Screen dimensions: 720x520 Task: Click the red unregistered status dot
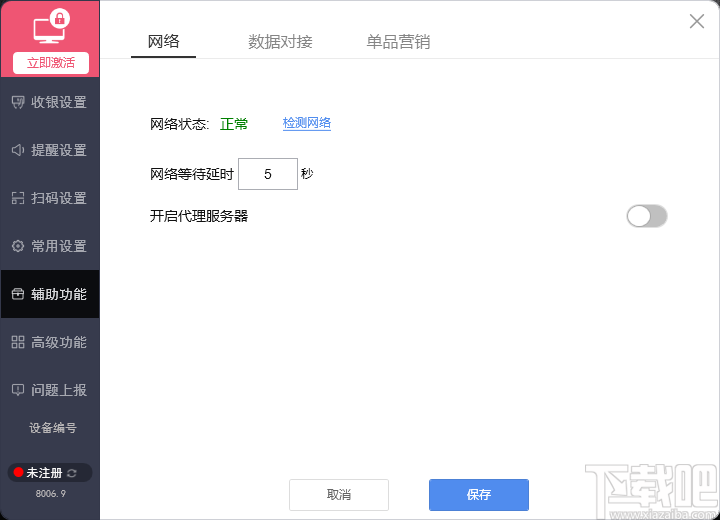[18, 472]
